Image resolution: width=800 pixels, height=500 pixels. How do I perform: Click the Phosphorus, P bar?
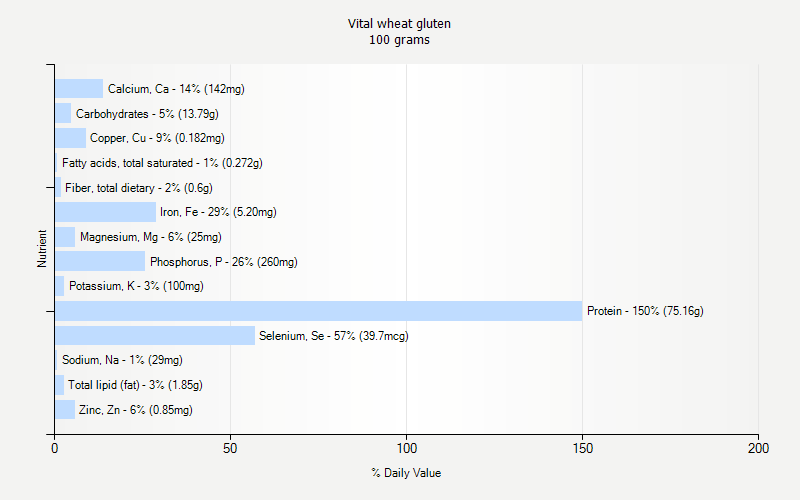[x=100, y=262]
